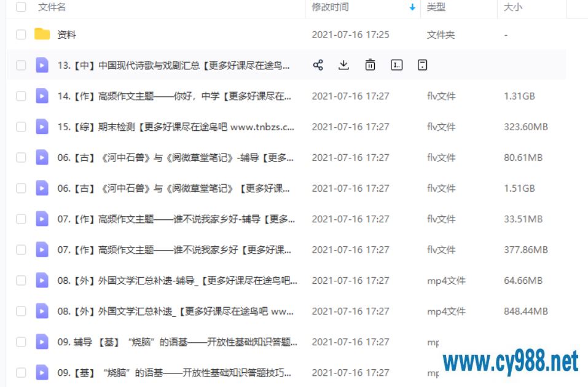This screenshot has width=588, height=387.
Task: Check the box for 09 辅导 烧脑 file
Action: pyautogui.click(x=21, y=342)
